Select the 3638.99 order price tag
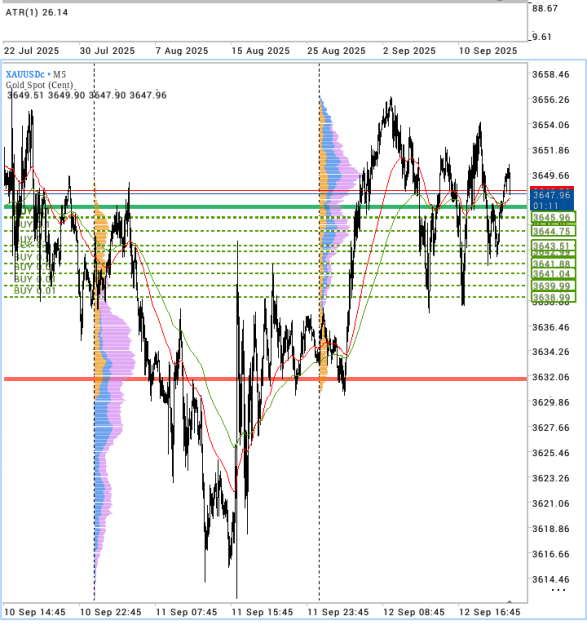 pyautogui.click(x=554, y=297)
